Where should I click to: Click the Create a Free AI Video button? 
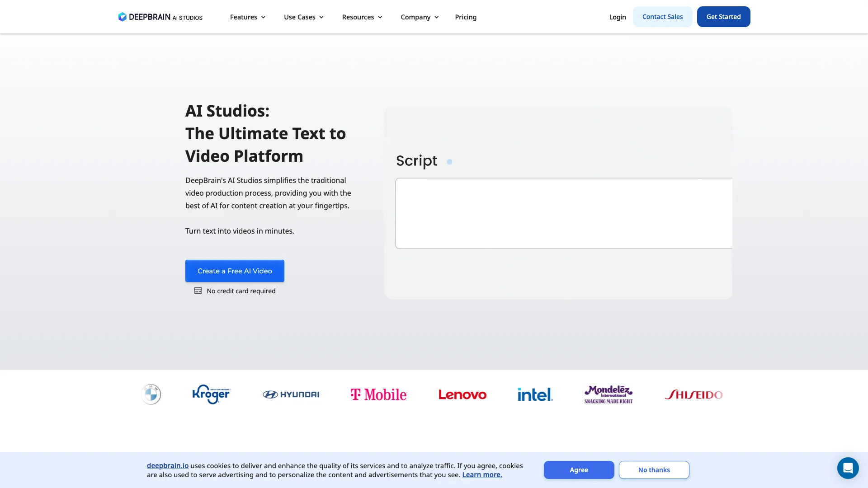pos(234,271)
